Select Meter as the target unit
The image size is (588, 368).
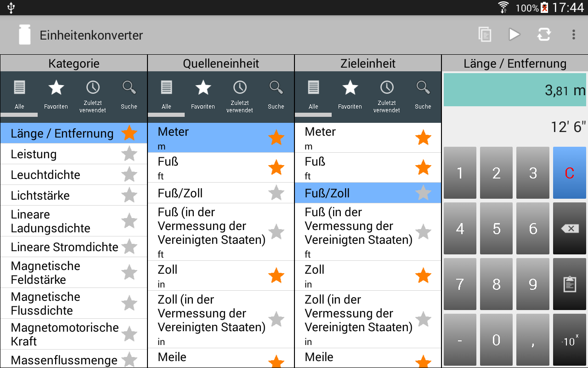[354, 138]
